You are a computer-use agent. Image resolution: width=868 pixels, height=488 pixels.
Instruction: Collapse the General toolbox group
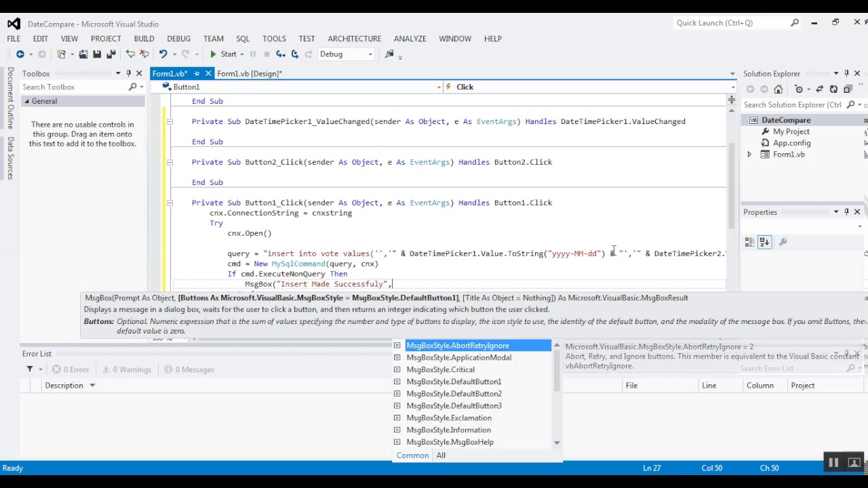click(27, 101)
